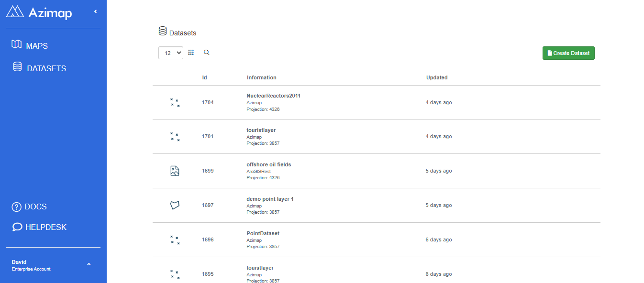This screenshot has width=644, height=283.
Task: Click the search magnifier icon
Action: click(x=207, y=53)
